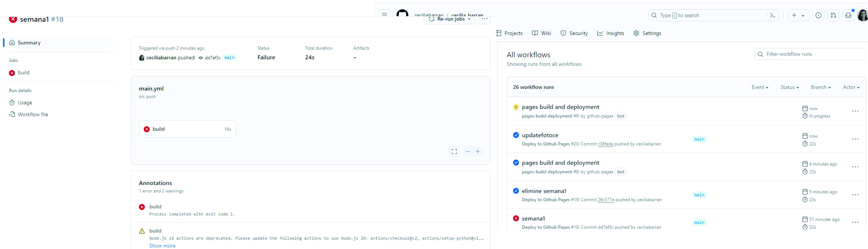Click commit c38fada link
Image resolution: width=868 pixels, height=249 pixels.
click(x=606, y=144)
